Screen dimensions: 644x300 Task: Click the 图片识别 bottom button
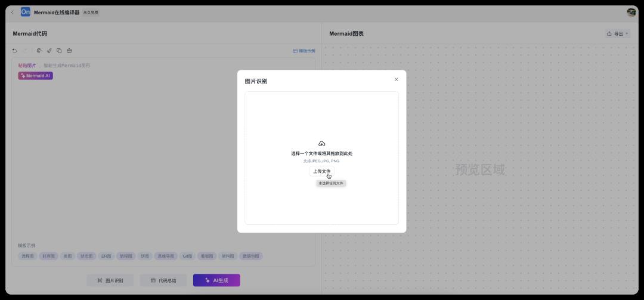point(110,280)
